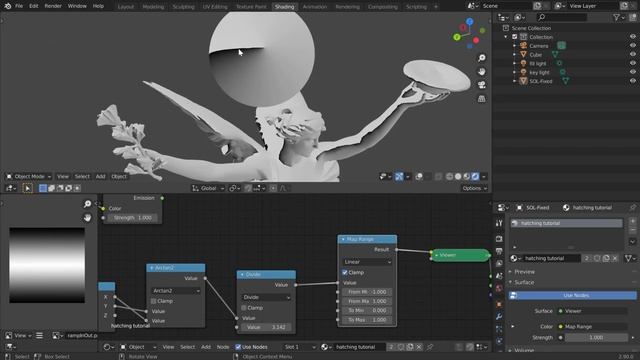Hide the SOL-Fixed object in outliner
The image size is (640, 360).
tap(633, 81)
